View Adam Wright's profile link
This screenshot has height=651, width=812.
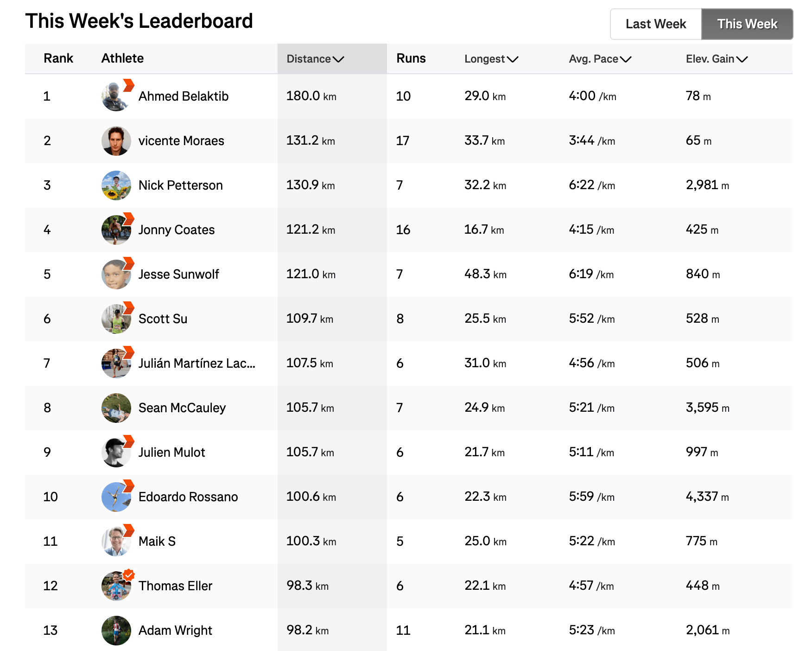coord(175,631)
